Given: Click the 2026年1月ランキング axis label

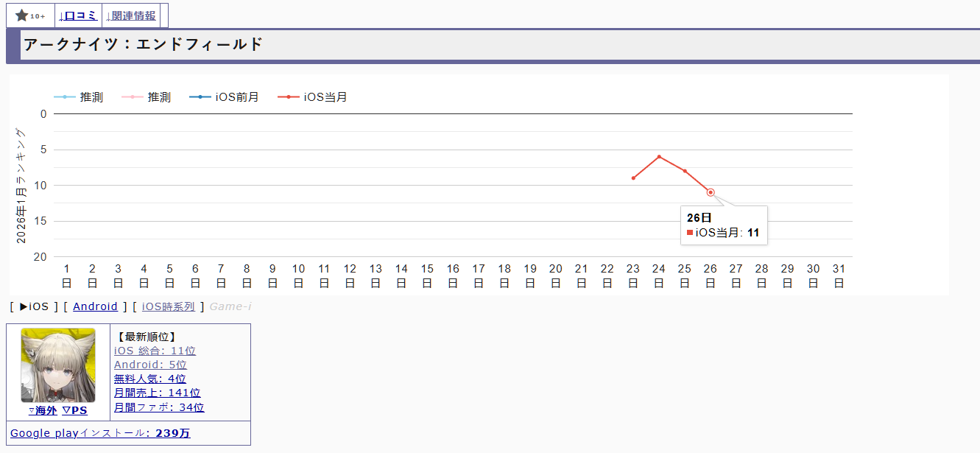Looking at the screenshot, I should pyautogui.click(x=21, y=186).
